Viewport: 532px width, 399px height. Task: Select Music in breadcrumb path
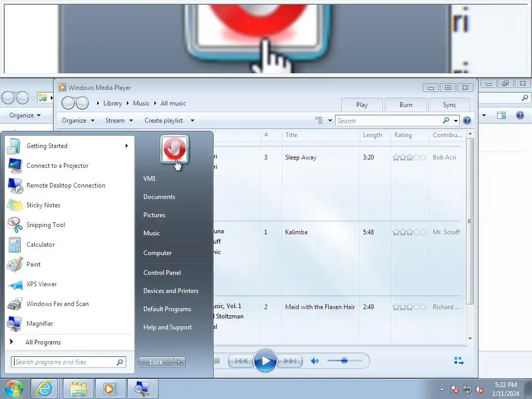pyautogui.click(x=141, y=103)
